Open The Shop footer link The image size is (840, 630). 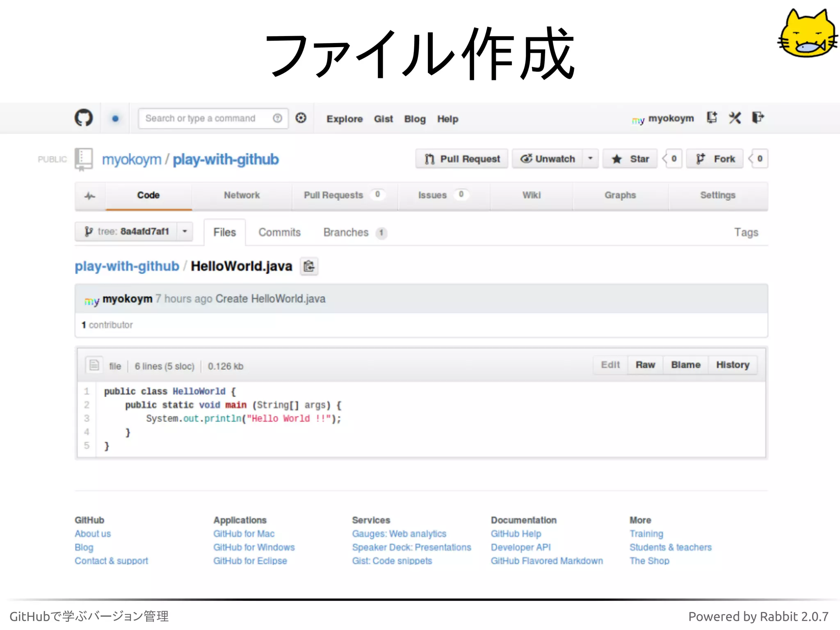pos(649,561)
